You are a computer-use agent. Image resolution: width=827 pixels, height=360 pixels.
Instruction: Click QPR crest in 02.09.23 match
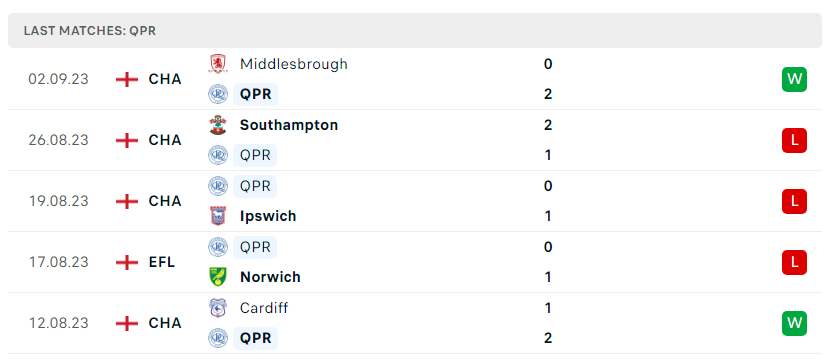click(x=218, y=94)
